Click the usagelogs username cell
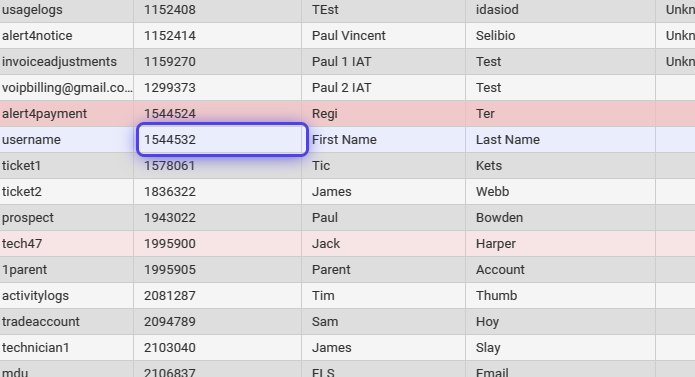Image resolution: width=695 pixels, height=377 pixels. (66, 10)
